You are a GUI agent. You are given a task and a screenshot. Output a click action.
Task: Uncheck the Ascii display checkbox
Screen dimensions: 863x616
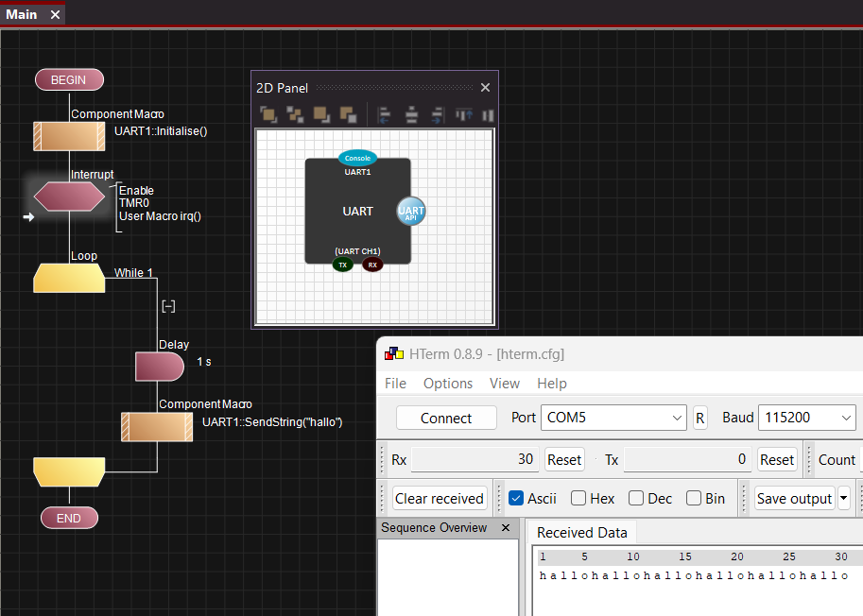point(516,498)
